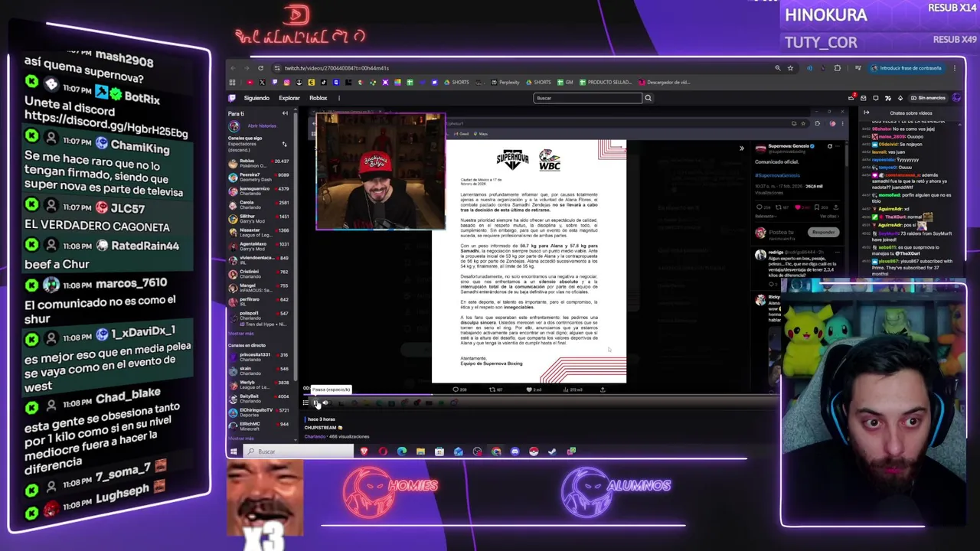This screenshot has width=980, height=551.
Task: Toggle the tweet bookmark icon
Action: pyautogui.click(x=817, y=207)
